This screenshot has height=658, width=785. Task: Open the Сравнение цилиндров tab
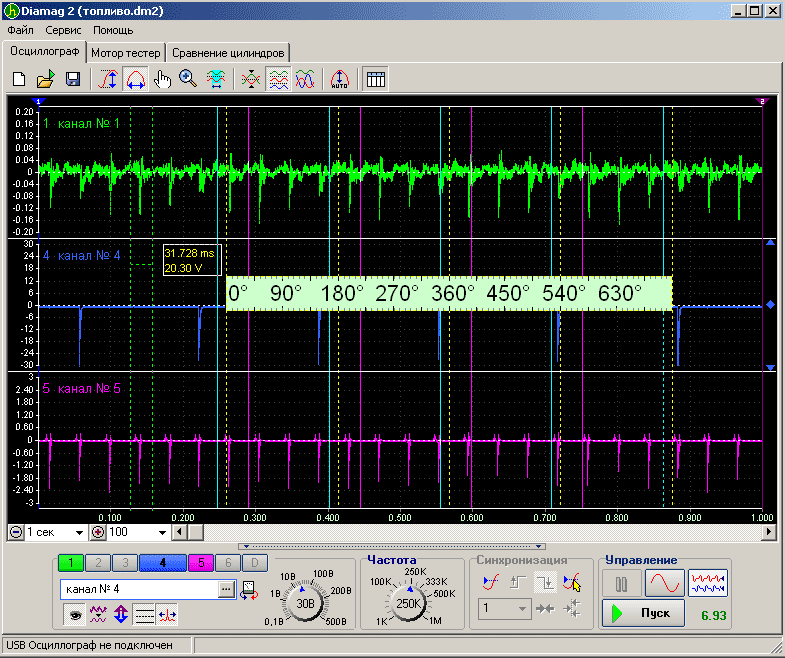click(228, 53)
